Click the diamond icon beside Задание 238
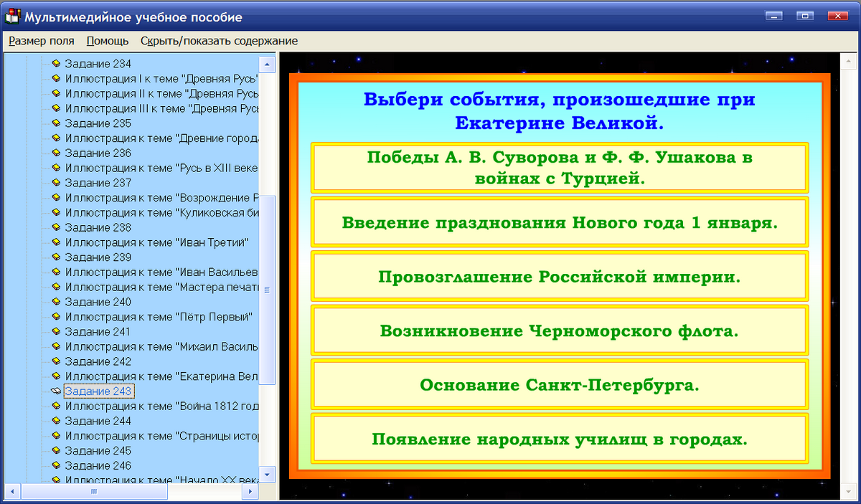The width and height of the screenshot is (861, 504). pos(56,227)
